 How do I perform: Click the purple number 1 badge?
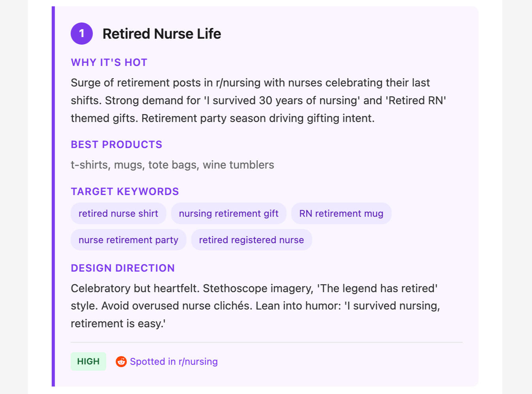coord(82,34)
